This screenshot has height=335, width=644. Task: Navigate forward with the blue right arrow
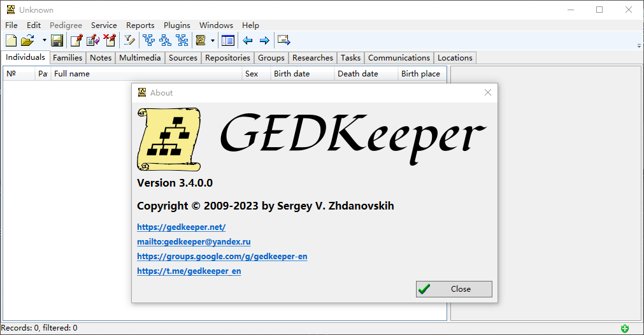(x=264, y=40)
